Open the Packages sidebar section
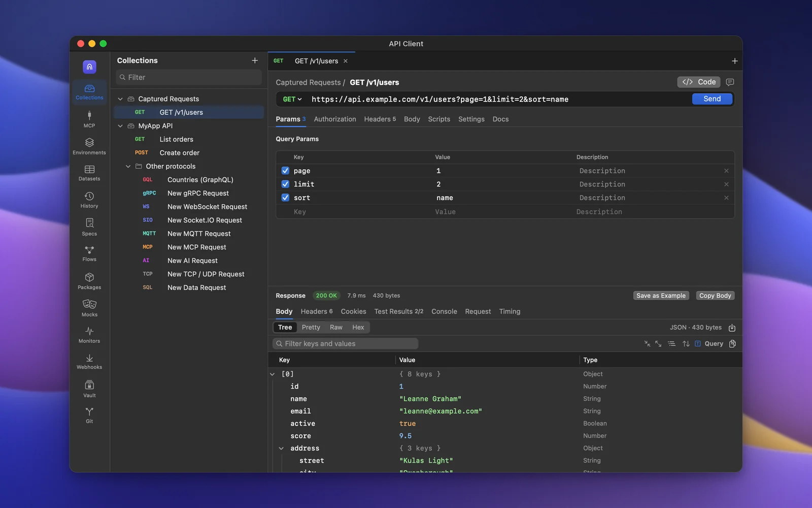 pyautogui.click(x=89, y=281)
